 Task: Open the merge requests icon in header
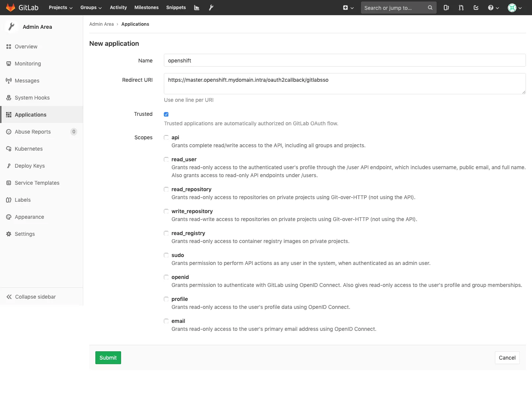[461, 8]
